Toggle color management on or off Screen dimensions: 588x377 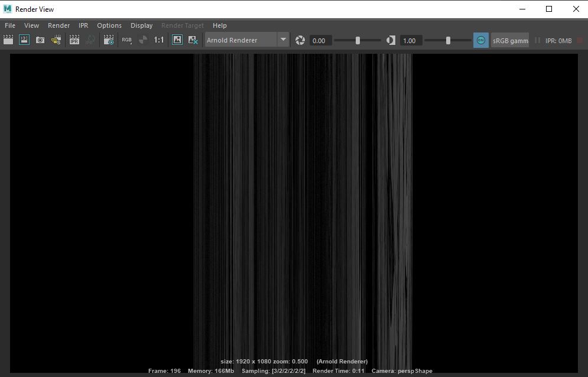(x=480, y=40)
